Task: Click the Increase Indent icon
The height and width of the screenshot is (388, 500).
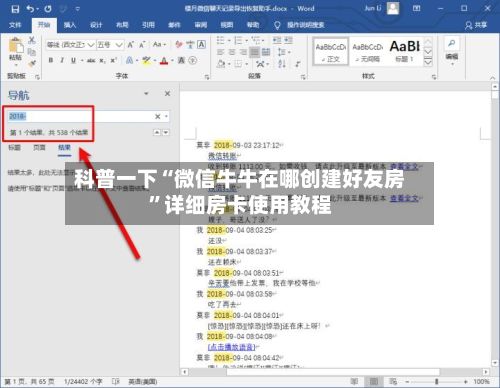Action: (x=288, y=40)
